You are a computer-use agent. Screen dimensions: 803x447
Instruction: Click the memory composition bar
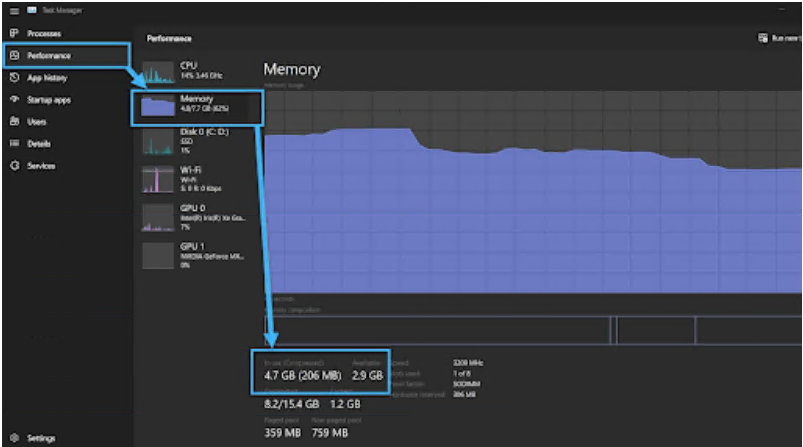[530, 329]
